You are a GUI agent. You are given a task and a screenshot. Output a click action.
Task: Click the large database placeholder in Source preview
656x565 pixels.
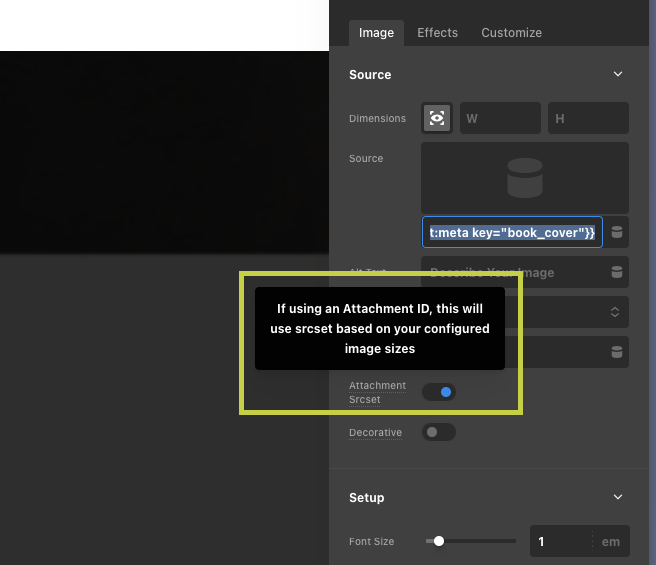[524, 178]
